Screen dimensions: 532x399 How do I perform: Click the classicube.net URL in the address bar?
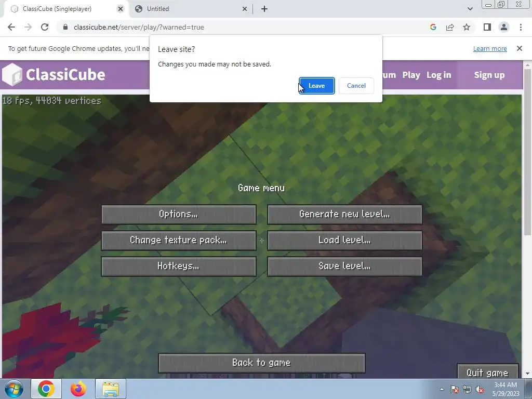pyautogui.click(x=139, y=27)
